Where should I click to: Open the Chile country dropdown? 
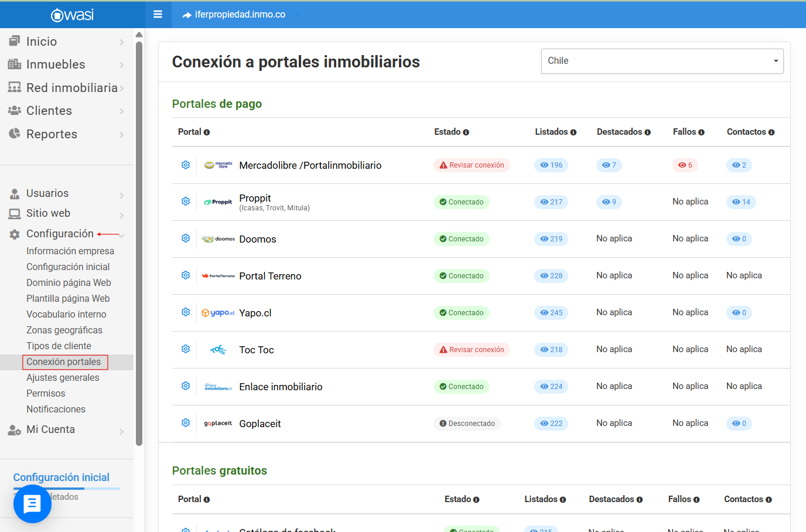click(662, 61)
